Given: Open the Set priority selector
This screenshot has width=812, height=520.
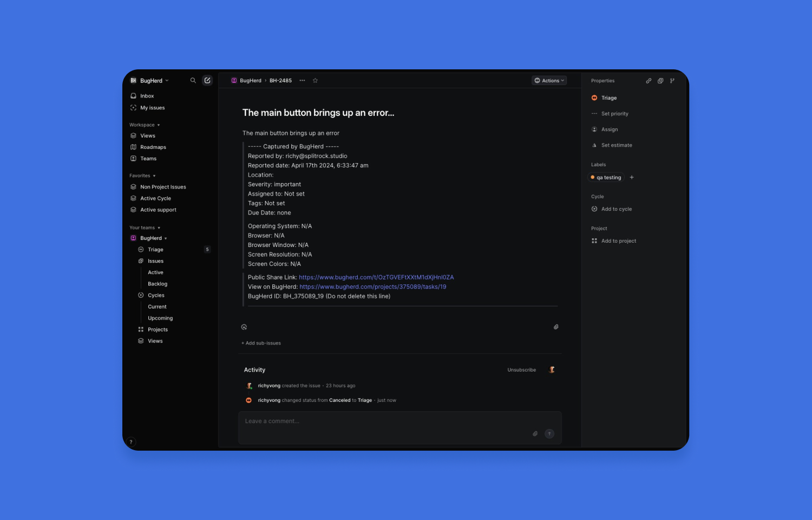Looking at the screenshot, I should (610, 114).
